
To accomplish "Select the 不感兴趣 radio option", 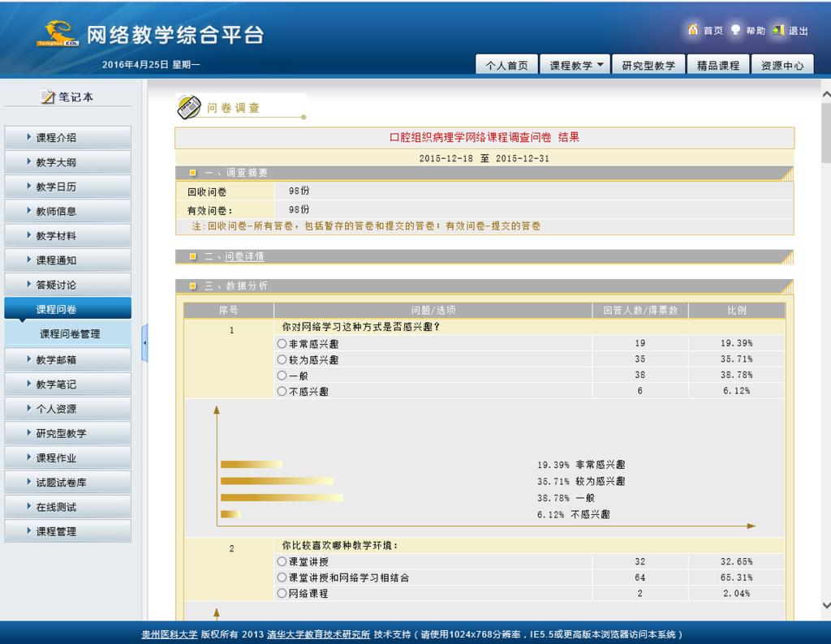I will pyautogui.click(x=282, y=392).
